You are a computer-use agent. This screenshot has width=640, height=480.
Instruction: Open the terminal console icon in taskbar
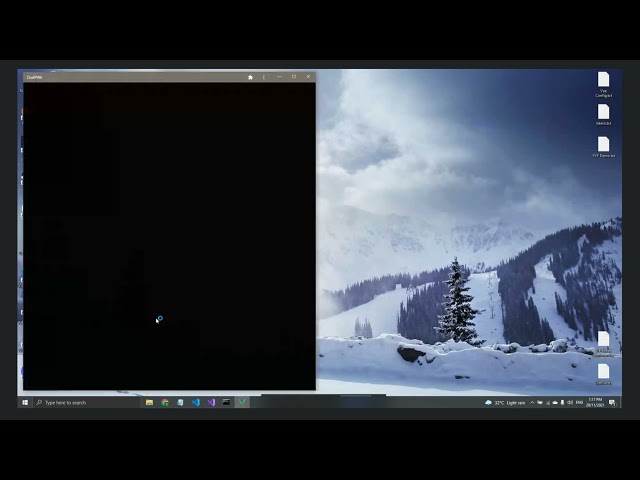click(227, 402)
